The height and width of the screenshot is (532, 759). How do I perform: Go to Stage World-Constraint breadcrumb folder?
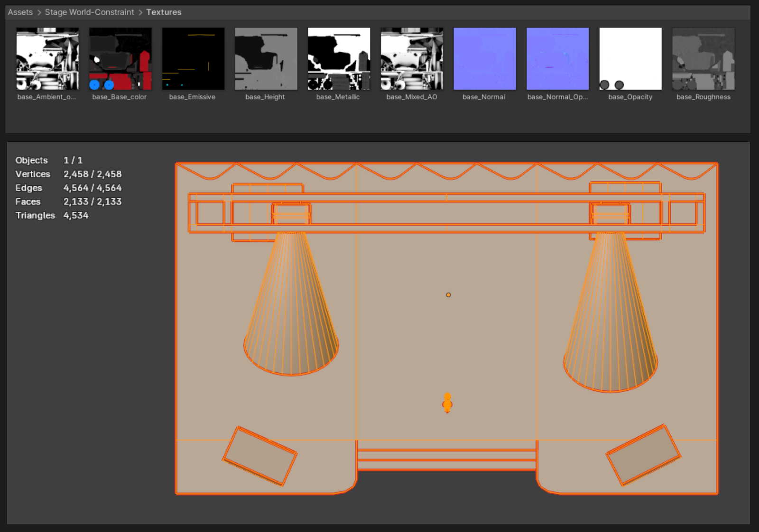pos(89,12)
